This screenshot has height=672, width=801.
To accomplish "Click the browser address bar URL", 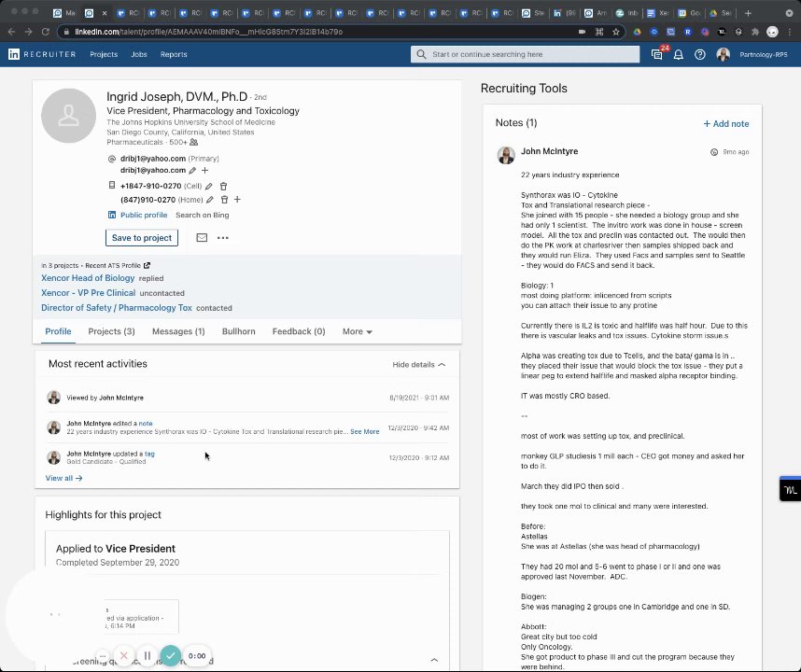I will 208,32.
